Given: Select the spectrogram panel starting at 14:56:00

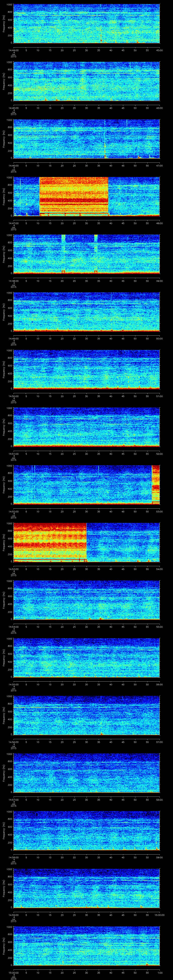Looking at the screenshot, I should tap(86, 715).
